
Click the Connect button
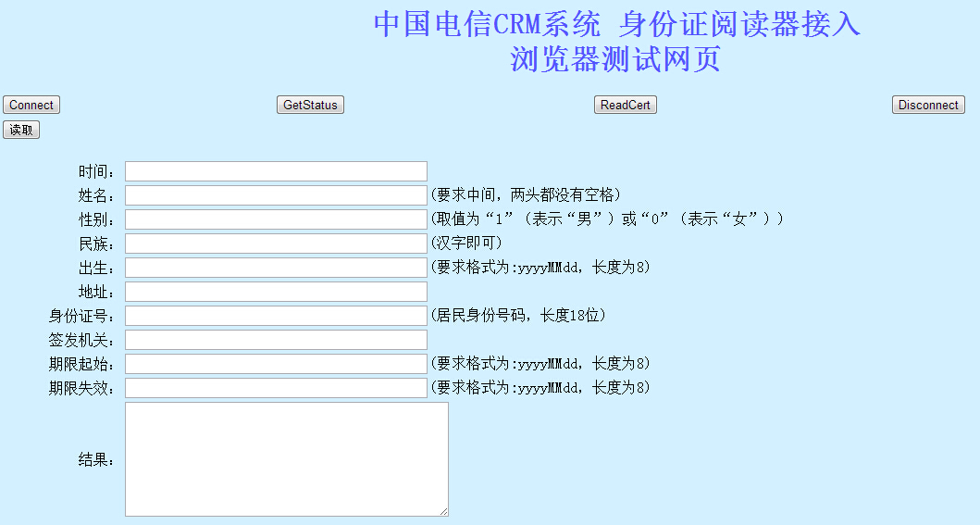point(31,105)
